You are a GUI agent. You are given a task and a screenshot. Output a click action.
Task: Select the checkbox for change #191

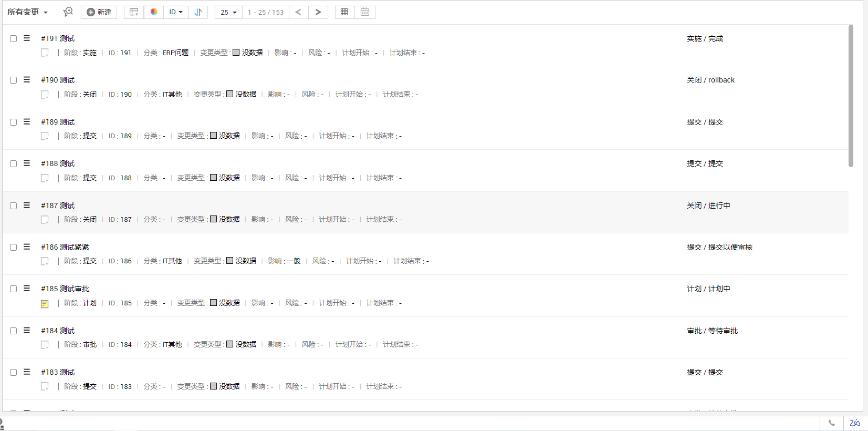14,38
